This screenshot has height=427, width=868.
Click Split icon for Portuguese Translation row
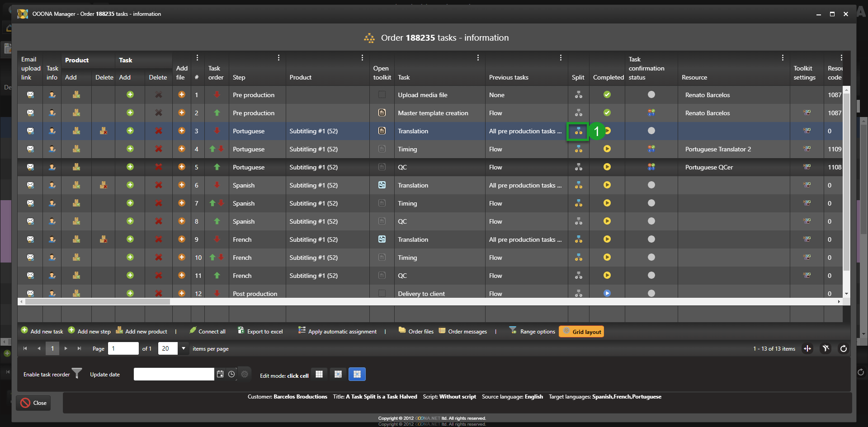tap(578, 131)
